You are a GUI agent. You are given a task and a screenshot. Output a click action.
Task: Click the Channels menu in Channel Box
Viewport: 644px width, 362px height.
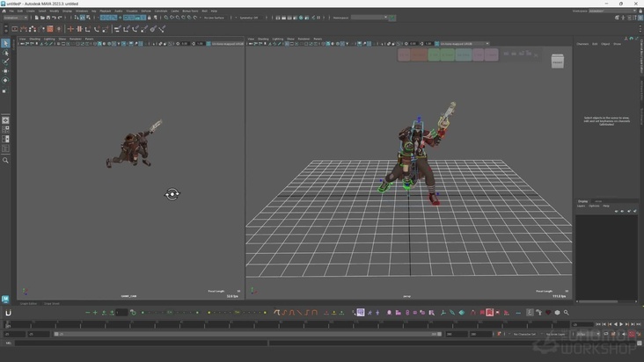point(582,44)
